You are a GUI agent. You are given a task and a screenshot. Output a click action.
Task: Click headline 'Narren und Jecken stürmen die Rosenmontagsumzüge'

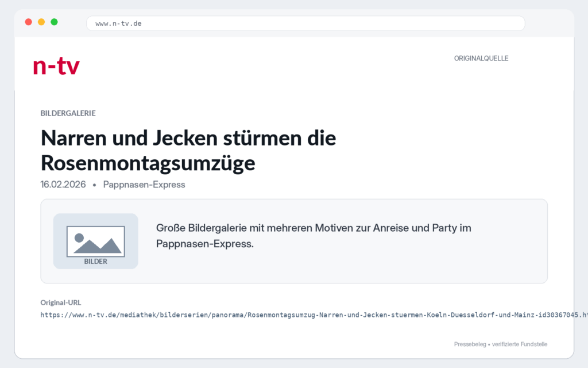coord(188,150)
